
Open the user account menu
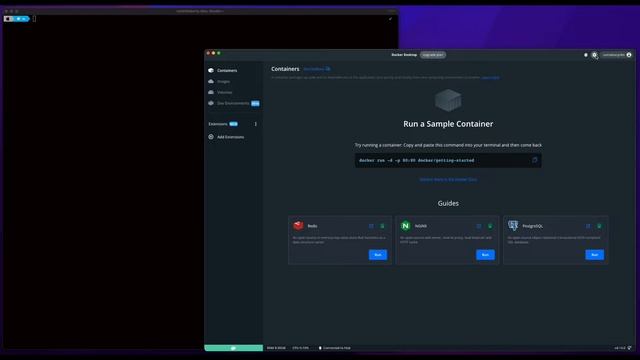[617, 55]
